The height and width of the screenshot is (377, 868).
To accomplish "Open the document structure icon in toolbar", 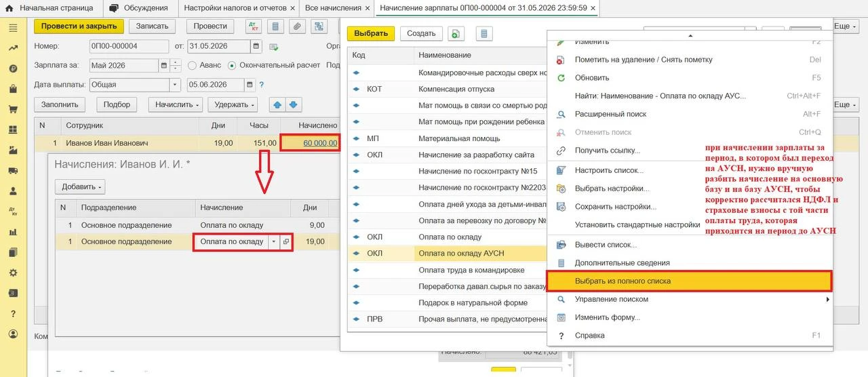I will pyautogui.click(x=317, y=26).
